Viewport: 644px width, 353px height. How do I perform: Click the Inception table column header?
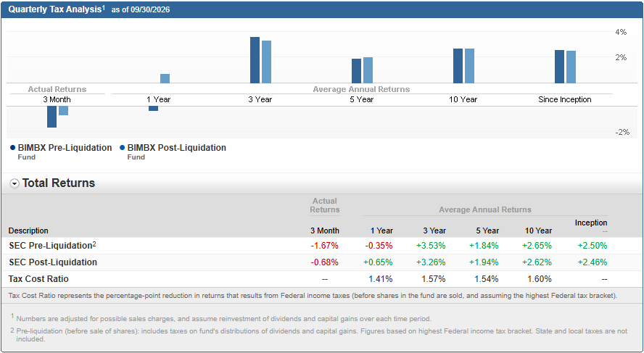pyautogui.click(x=591, y=223)
